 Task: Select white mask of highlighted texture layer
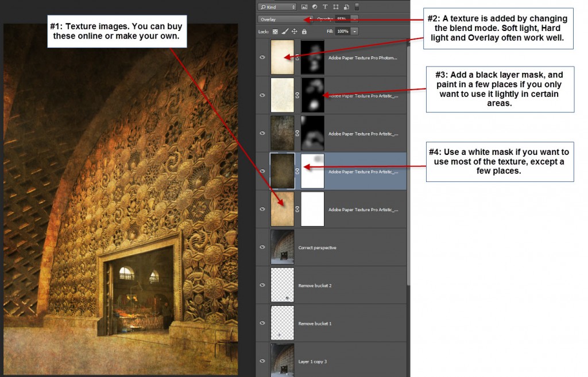pyautogui.click(x=313, y=171)
